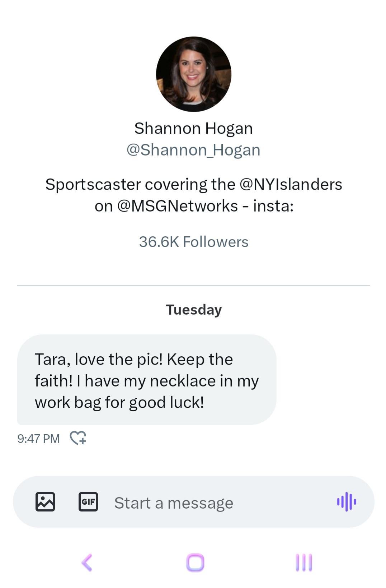The width and height of the screenshot is (386, 588).
Task: Tap the Android back navigation arrow
Action: [x=87, y=562]
